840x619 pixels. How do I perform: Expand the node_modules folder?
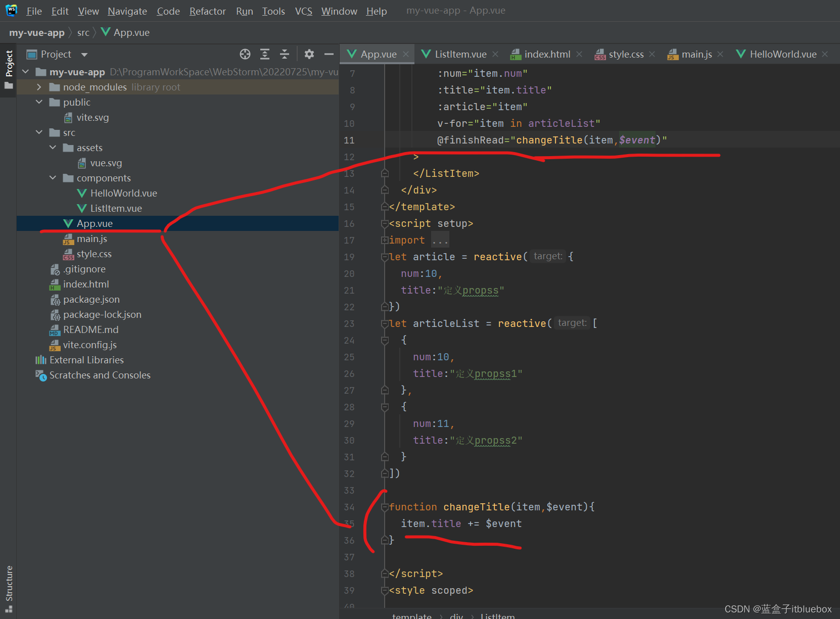(39, 87)
